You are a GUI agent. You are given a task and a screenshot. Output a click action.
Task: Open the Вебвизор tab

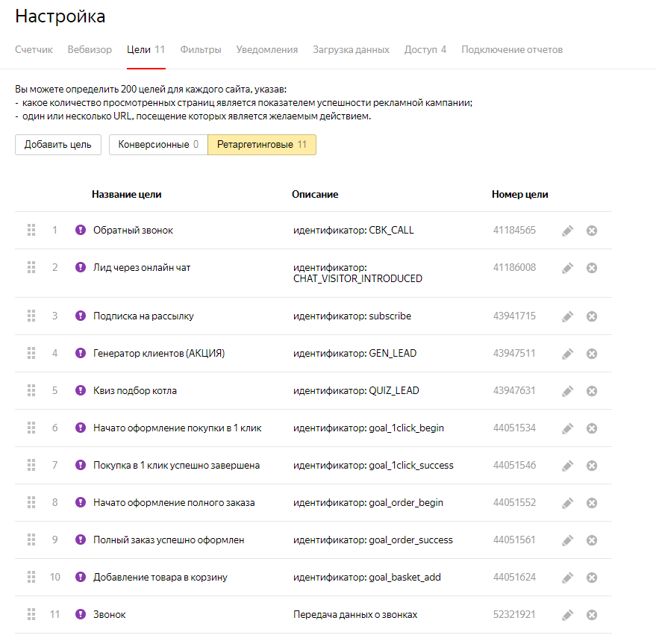pos(90,50)
